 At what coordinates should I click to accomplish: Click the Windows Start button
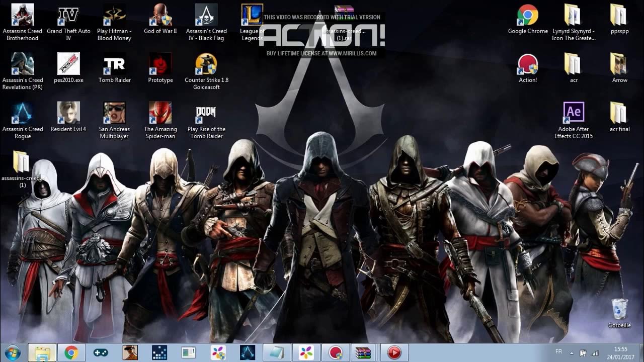(12, 353)
